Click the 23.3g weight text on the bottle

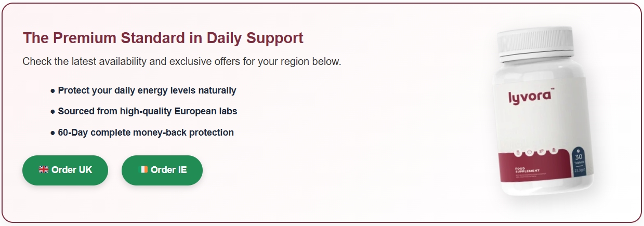[x=580, y=169]
